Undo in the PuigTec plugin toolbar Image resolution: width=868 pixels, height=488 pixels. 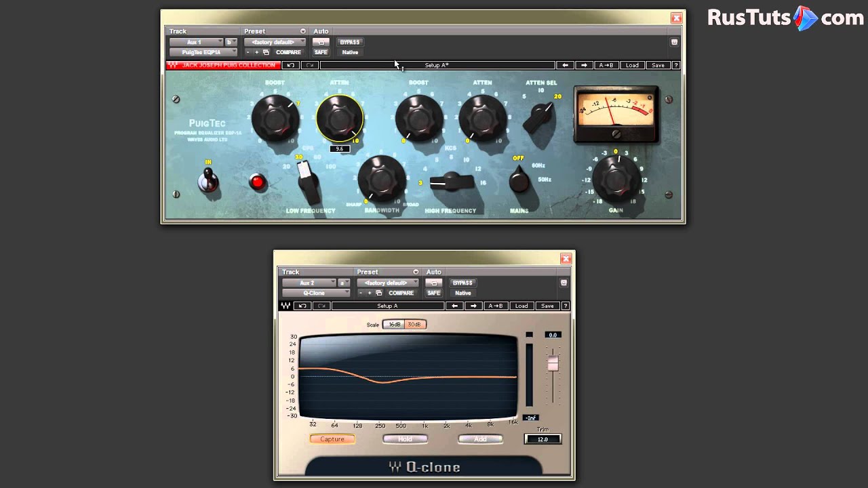[x=291, y=65]
